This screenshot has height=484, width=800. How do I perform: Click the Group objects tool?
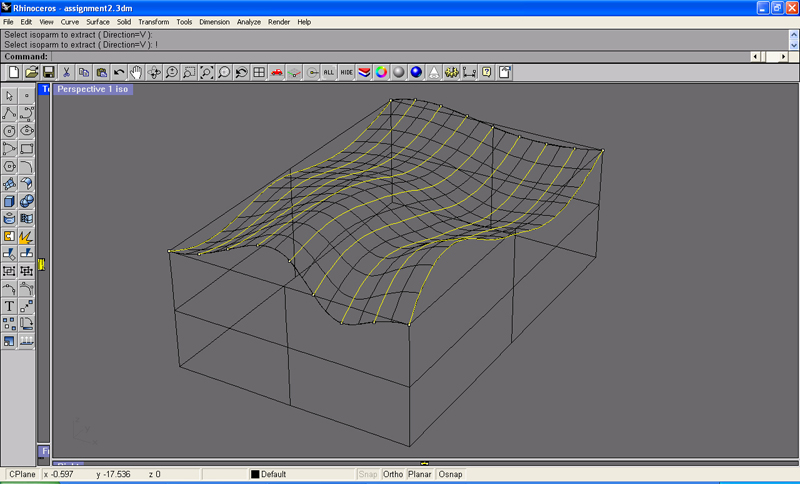tap(9, 271)
